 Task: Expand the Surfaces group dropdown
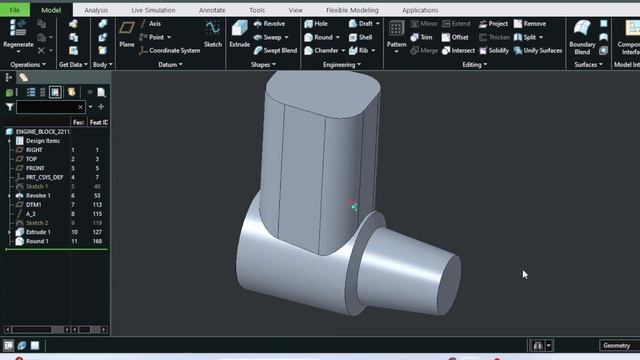pyautogui.click(x=588, y=64)
